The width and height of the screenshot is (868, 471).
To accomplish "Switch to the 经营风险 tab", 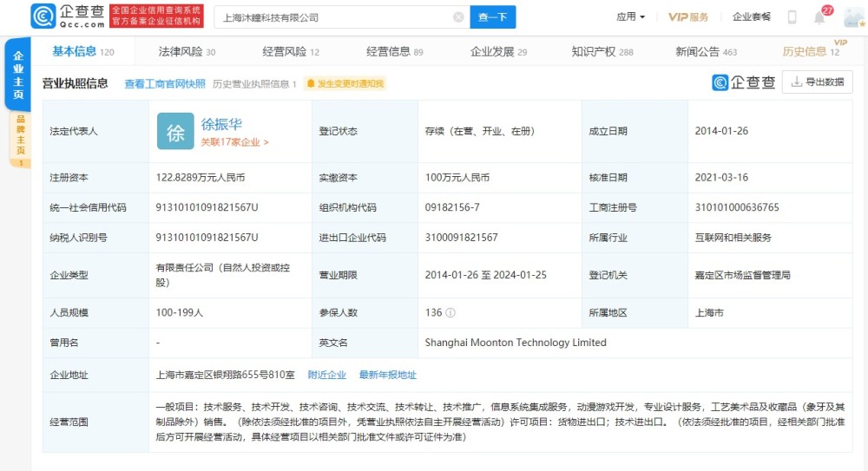I will click(291, 51).
